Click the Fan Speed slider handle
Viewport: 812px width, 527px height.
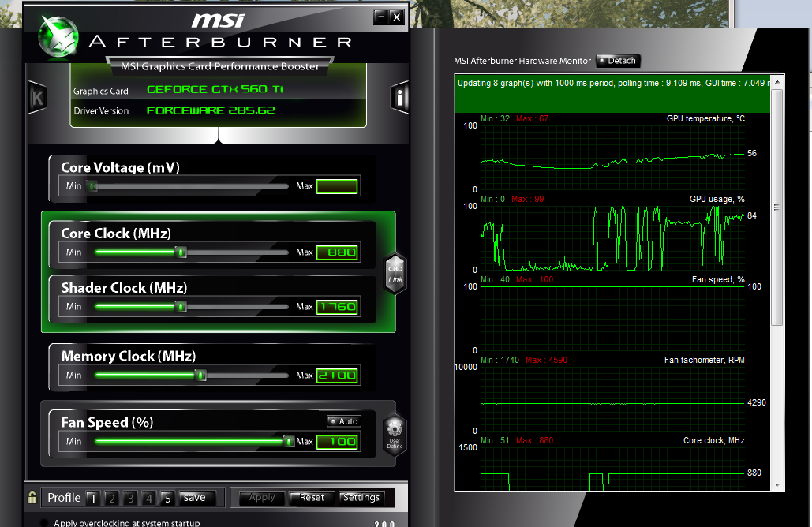[289, 442]
